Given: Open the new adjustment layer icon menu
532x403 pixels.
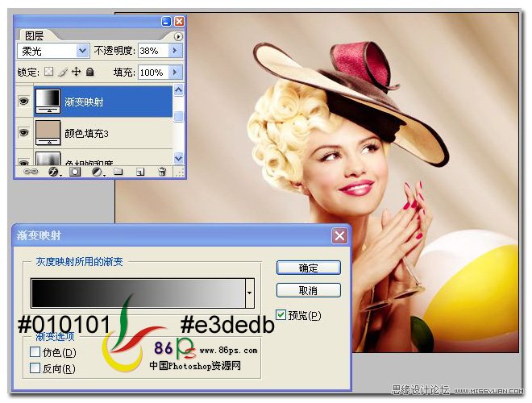Looking at the screenshot, I should [97, 172].
